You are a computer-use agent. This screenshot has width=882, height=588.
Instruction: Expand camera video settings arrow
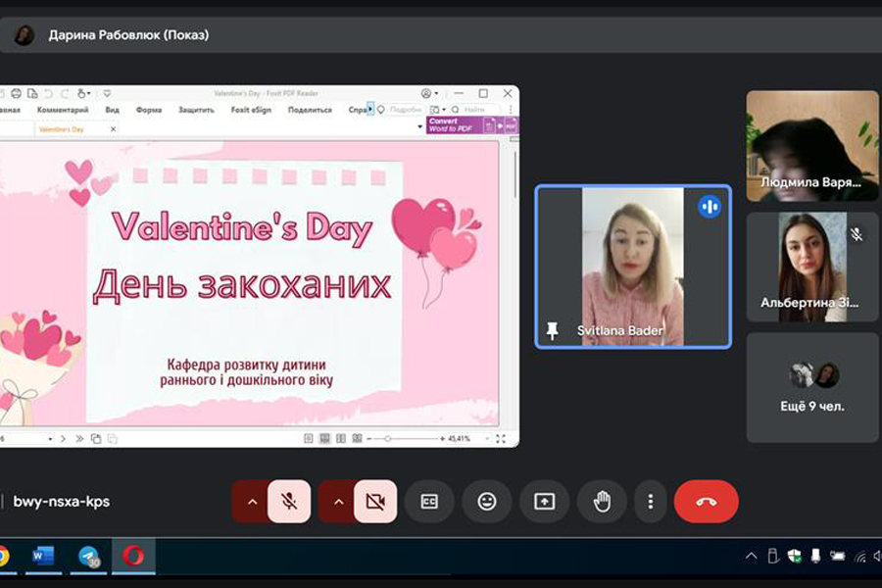coord(338,502)
